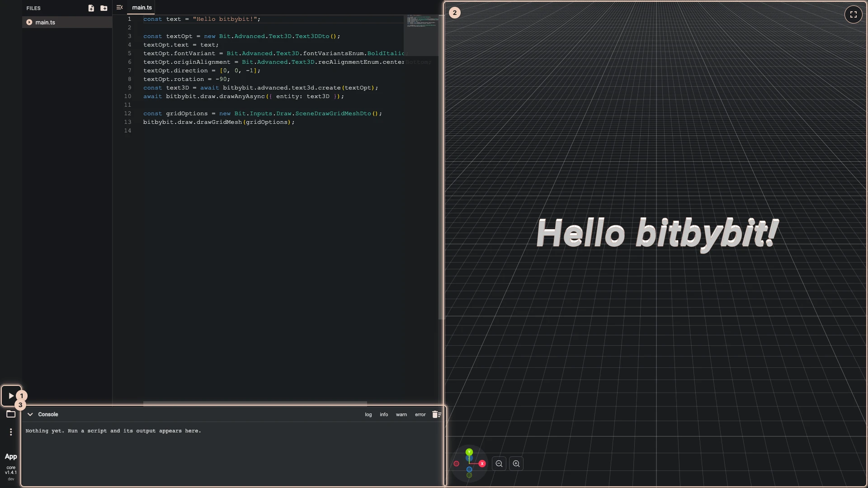Snap view to negative Y axis
The image size is (868, 488).
(x=469, y=475)
